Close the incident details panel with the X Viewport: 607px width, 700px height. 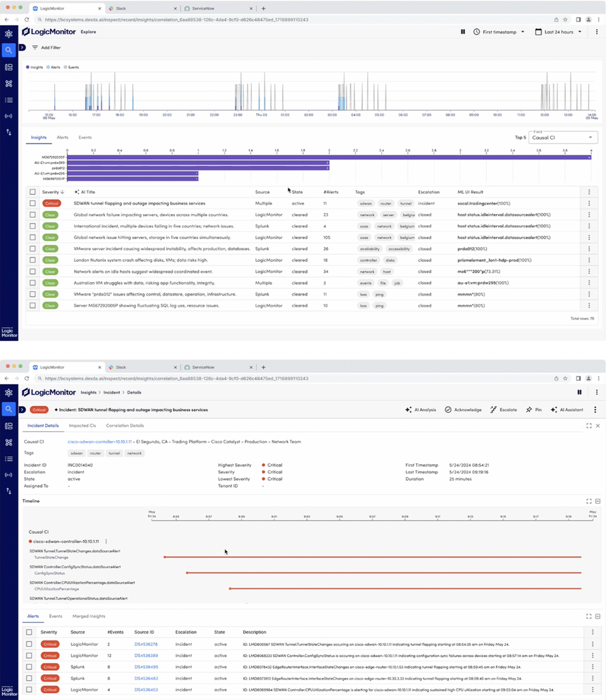coord(598,426)
